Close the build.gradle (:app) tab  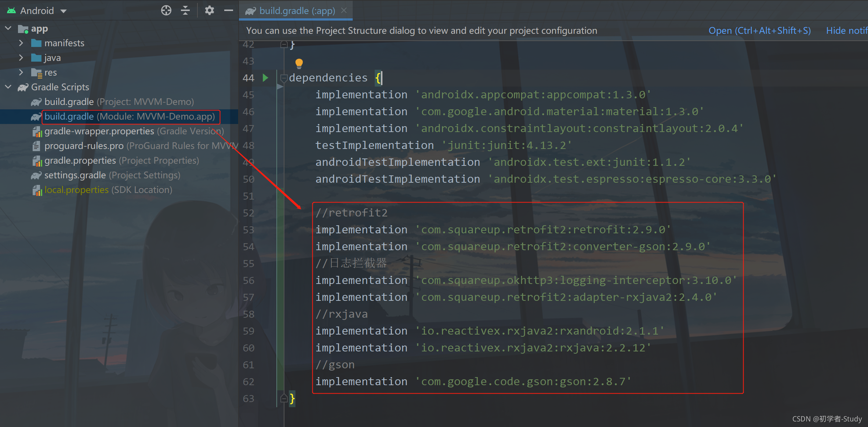344,10
